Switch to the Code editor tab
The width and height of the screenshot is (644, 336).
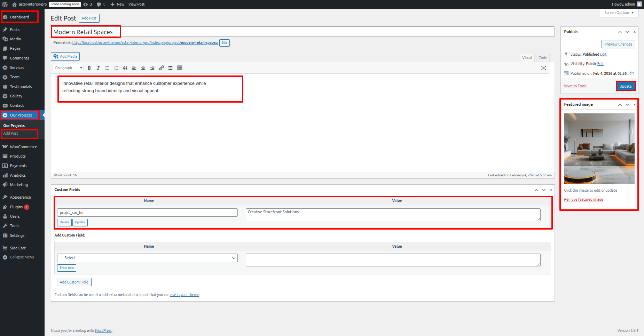pos(542,58)
